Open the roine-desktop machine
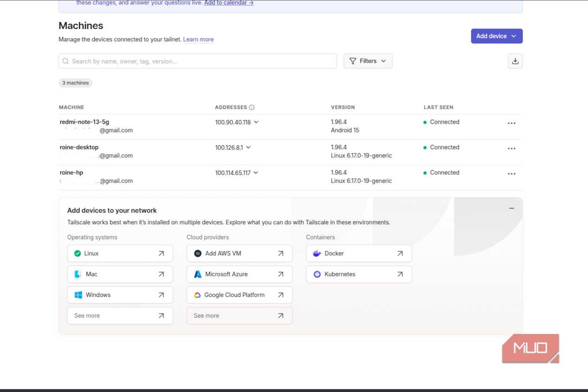 (x=79, y=147)
